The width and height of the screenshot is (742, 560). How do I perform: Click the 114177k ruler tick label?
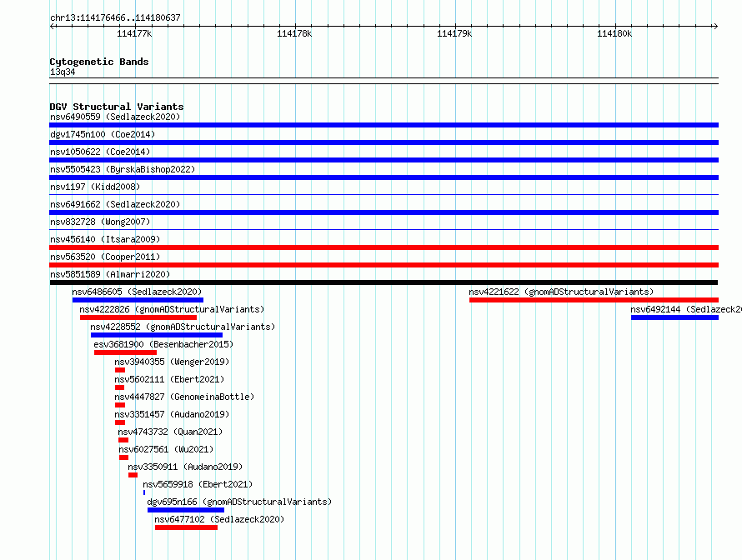pyautogui.click(x=134, y=33)
